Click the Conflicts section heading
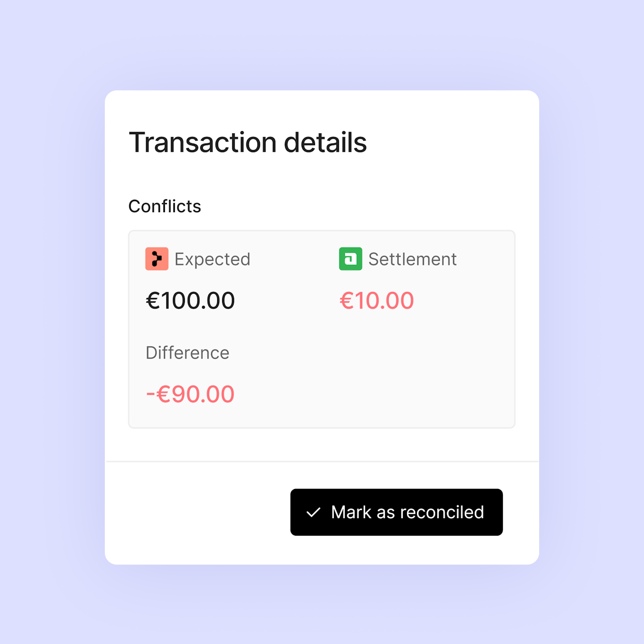The width and height of the screenshot is (644, 644). pyautogui.click(x=164, y=206)
